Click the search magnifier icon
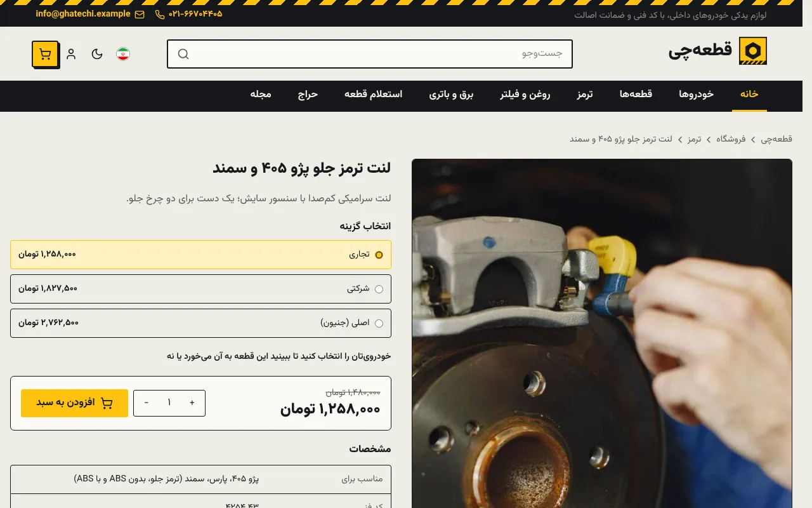 [183, 54]
